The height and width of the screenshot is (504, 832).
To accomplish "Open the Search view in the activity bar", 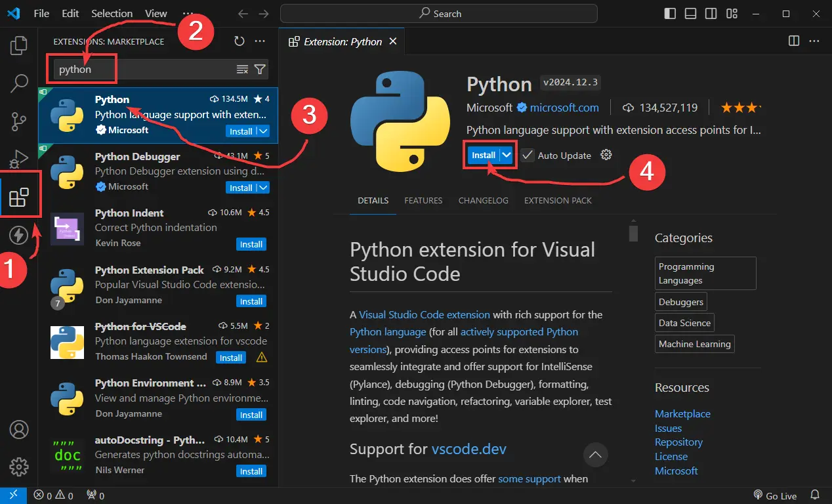I will click(x=18, y=83).
